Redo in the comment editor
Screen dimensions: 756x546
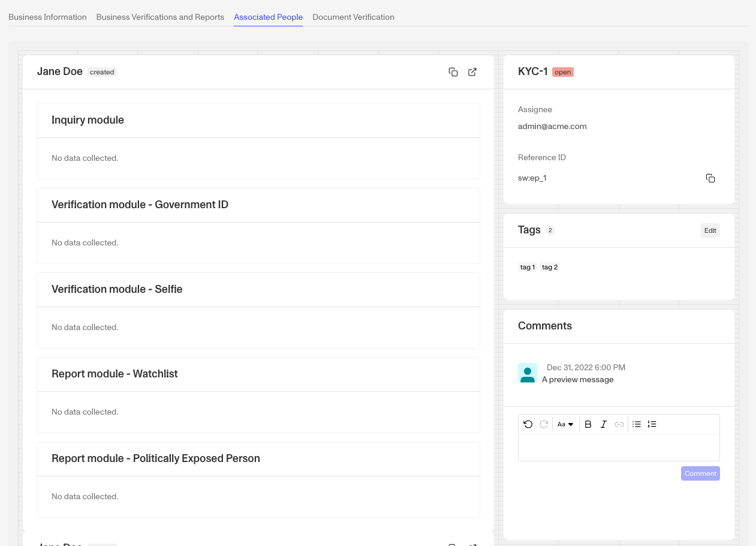[x=544, y=424]
